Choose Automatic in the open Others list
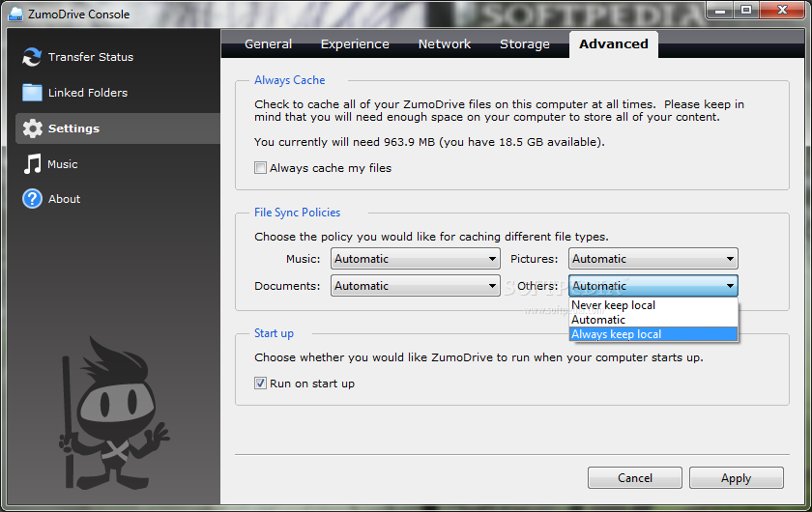812x512 pixels. pos(653,320)
